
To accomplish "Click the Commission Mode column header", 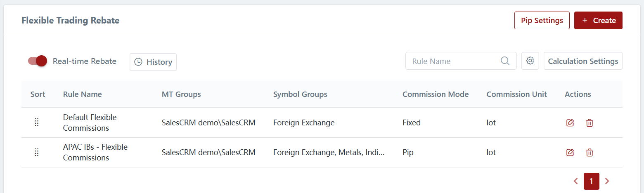I will pyautogui.click(x=436, y=94).
